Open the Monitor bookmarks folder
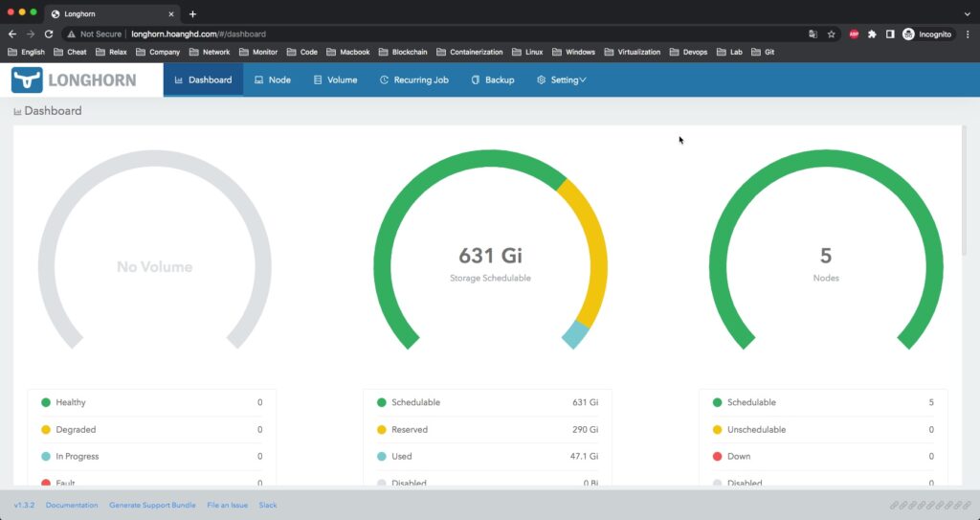The height and width of the screenshot is (520, 980). click(x=258, y=52)
